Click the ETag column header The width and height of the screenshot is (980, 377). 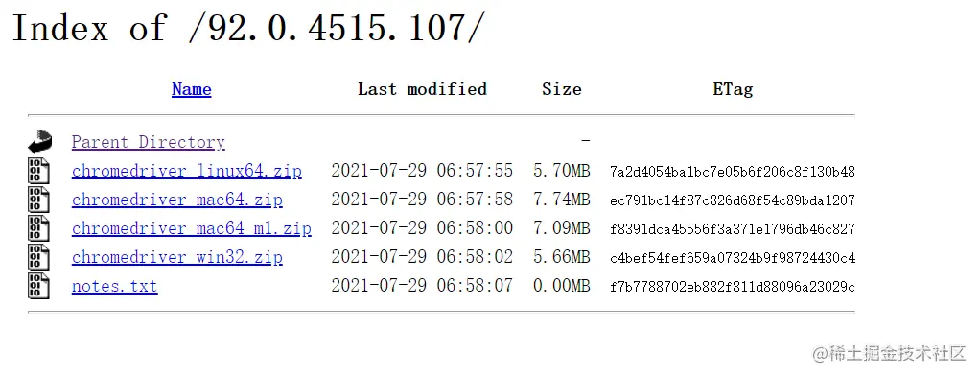733,89
